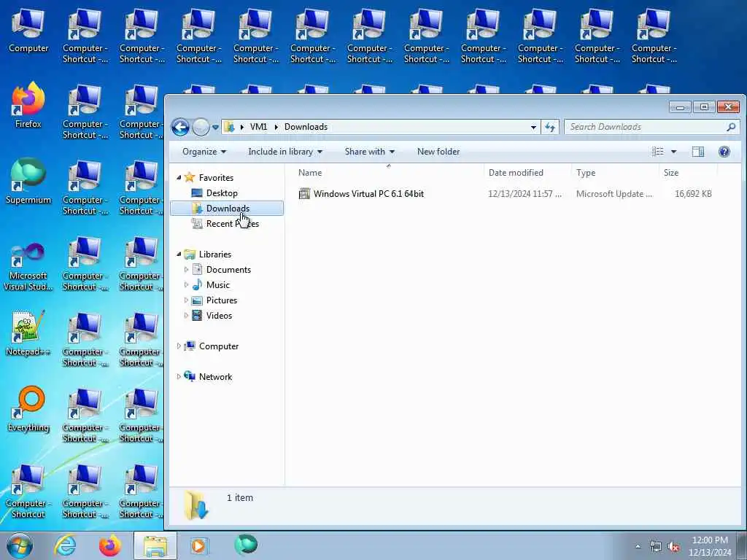Select Computer in the navigation pane
The width and height of the screenshot is (747, 560).
click(219, 346)
